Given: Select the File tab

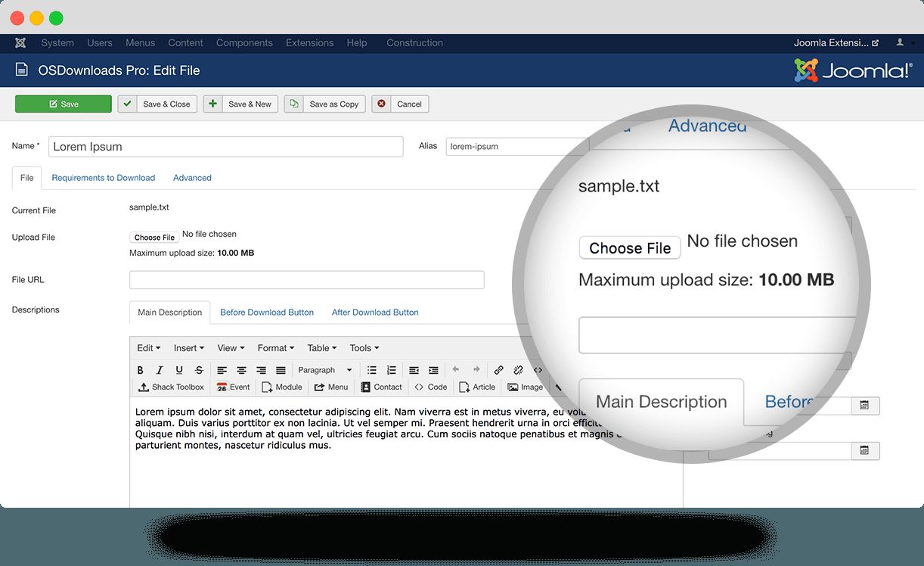Looking at the screenshot, I should 27,178.
